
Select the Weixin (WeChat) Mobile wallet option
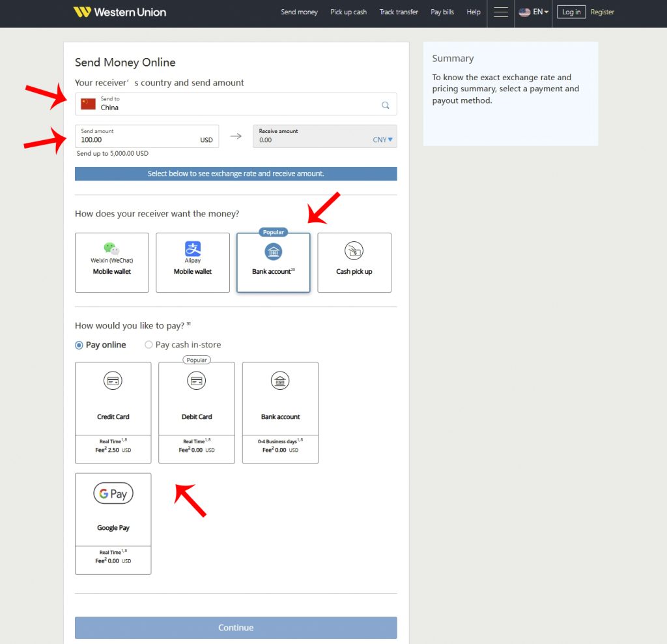112,263
